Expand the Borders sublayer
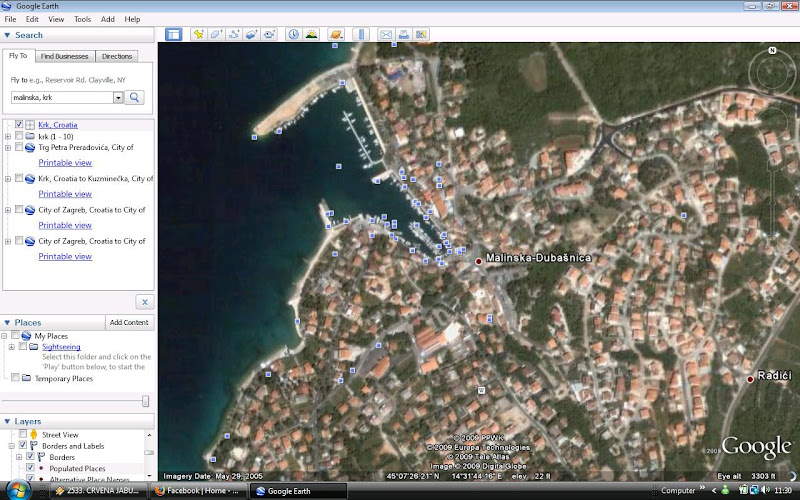 coord(19,457)
